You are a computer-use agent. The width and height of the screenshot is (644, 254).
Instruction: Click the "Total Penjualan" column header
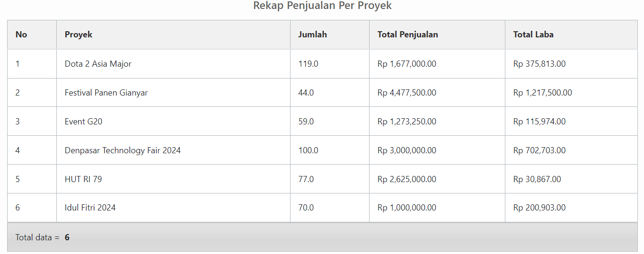(407, 35)
